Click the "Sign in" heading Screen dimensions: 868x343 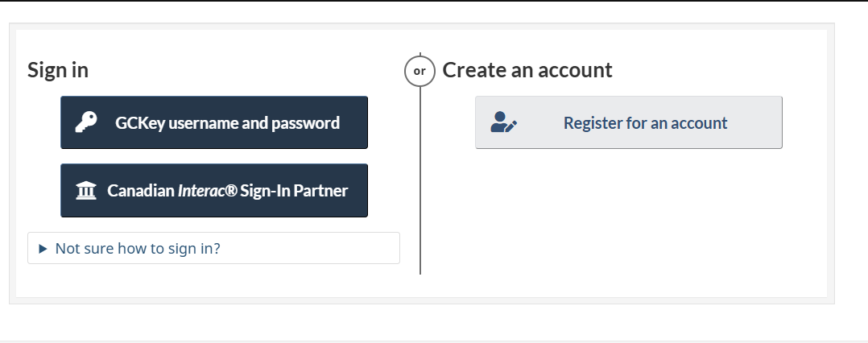pos(58,70)
